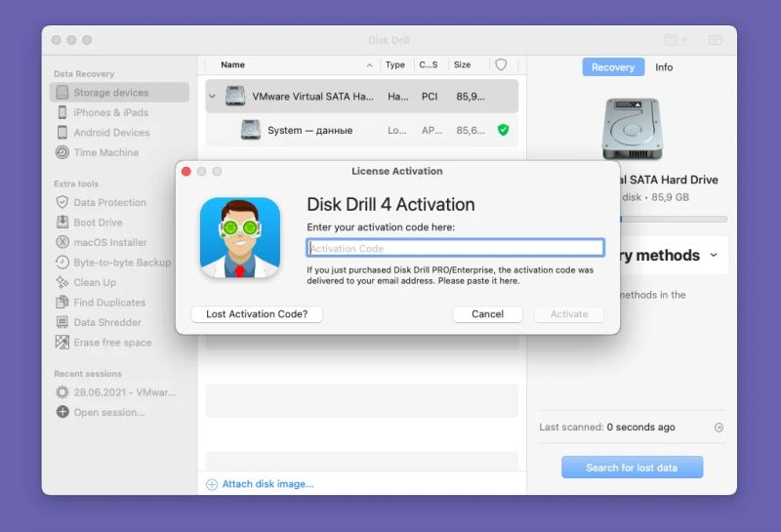Click the Data Shredder icon

62,322
